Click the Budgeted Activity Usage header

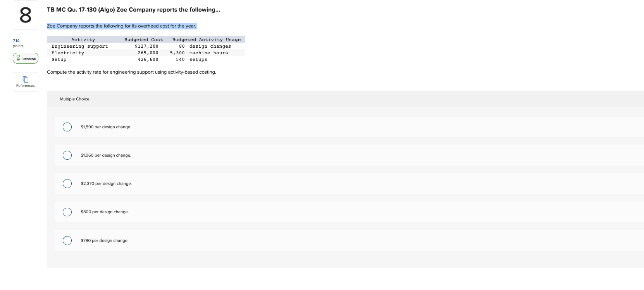coord(207,40)
